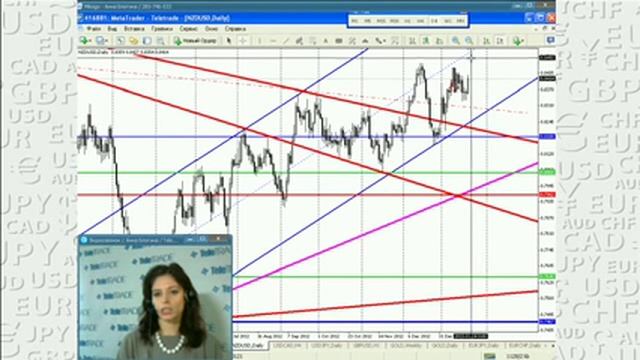The width and height of the screenshot is (640, 360).
Task: Switch to M15 timeframe
Action: click(381, 21)
